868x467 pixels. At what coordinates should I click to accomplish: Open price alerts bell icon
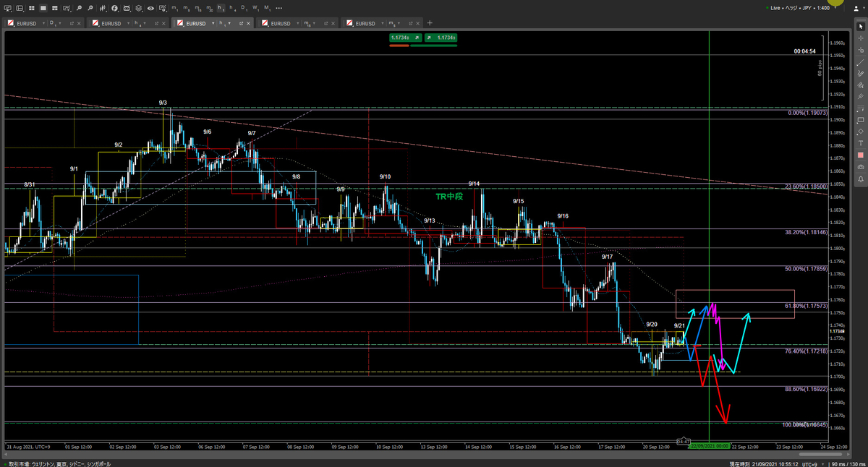pyautogui.click(x=860, y=178)
